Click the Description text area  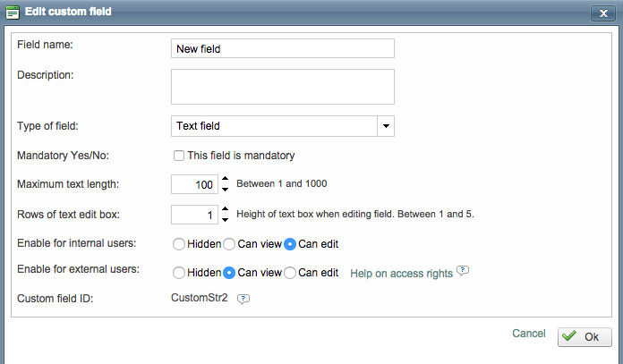[282, 87]
